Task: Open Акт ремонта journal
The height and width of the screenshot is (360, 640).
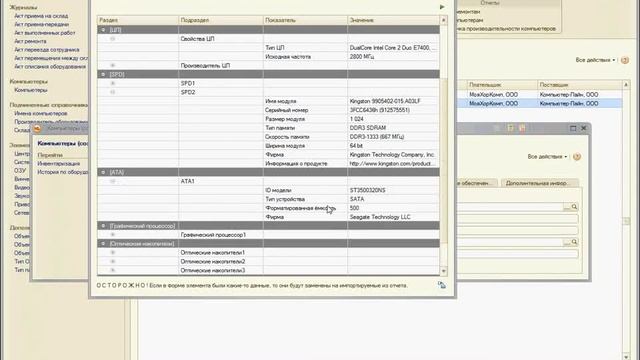Action: point(30,41)
